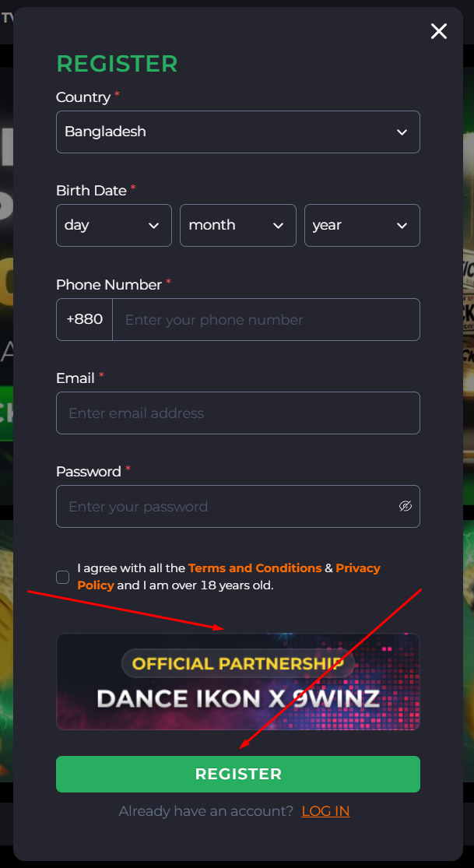Click the Phone Number field label
The height and width of the screenshot is (868, 474).
point(109,285)
